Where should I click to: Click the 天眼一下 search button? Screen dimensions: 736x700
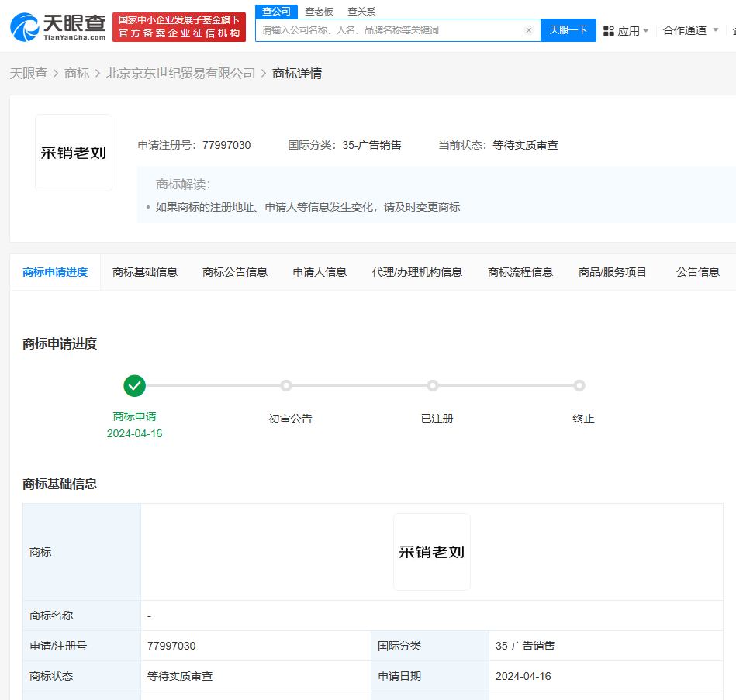click(568, 29)
